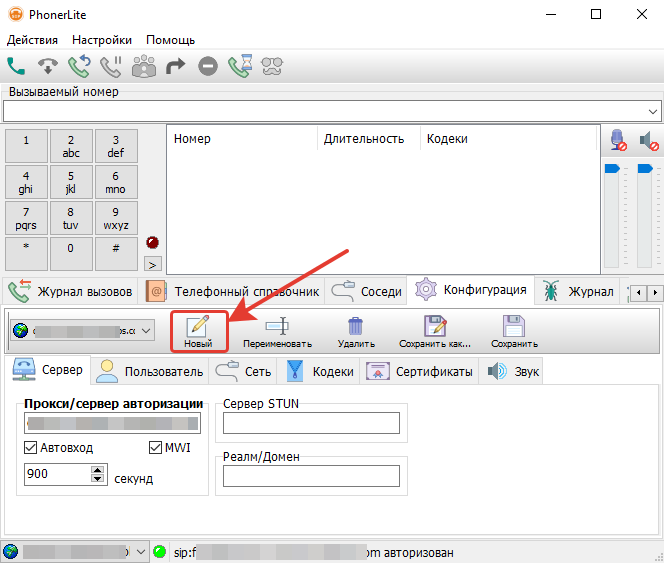Open the profile selection dropdown in toolbar
The image size is (664, 563).
coord(147,329)
